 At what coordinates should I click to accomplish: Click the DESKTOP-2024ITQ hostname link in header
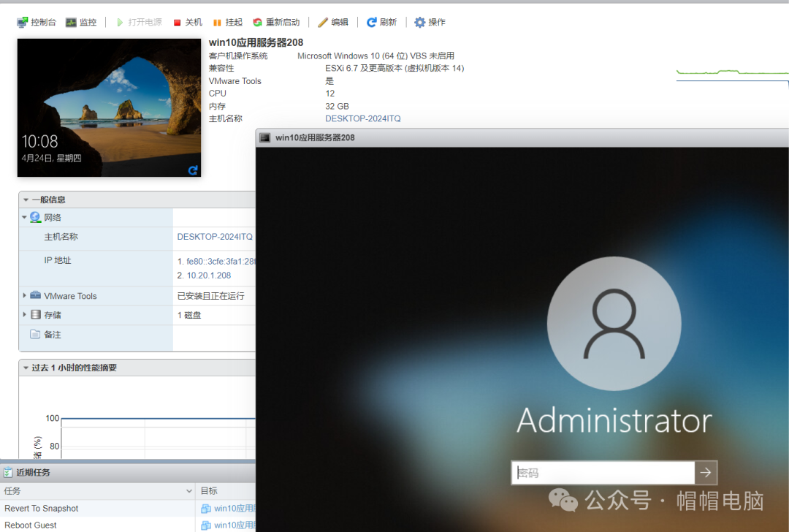pos(362,118)
